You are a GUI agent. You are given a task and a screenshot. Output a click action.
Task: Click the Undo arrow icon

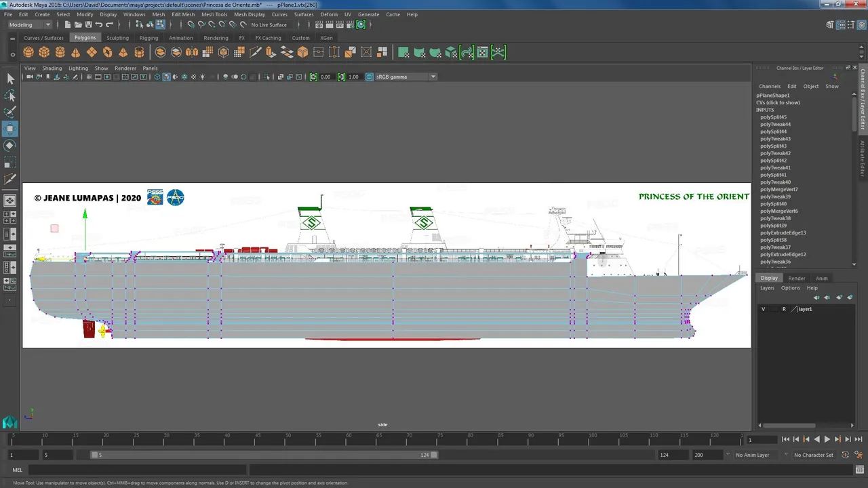click(99, 24)
